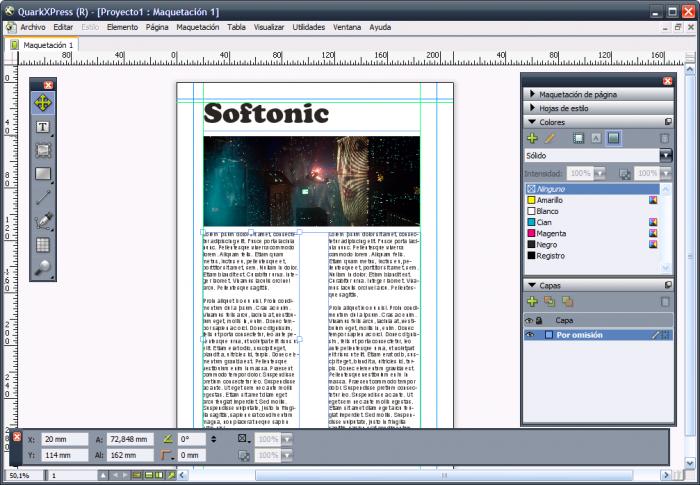Open the Utilidades menu
Screen dimensions: 700x485
308,27
